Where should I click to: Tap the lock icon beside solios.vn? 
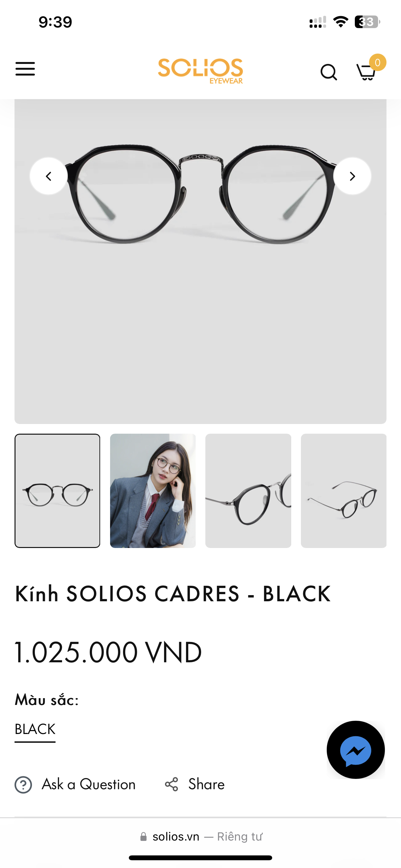[144, 836]
